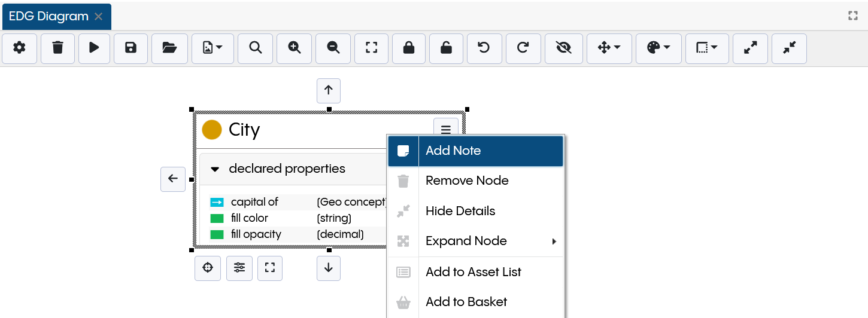Collapse the declared properties section
868x318 pixels.
216,169
